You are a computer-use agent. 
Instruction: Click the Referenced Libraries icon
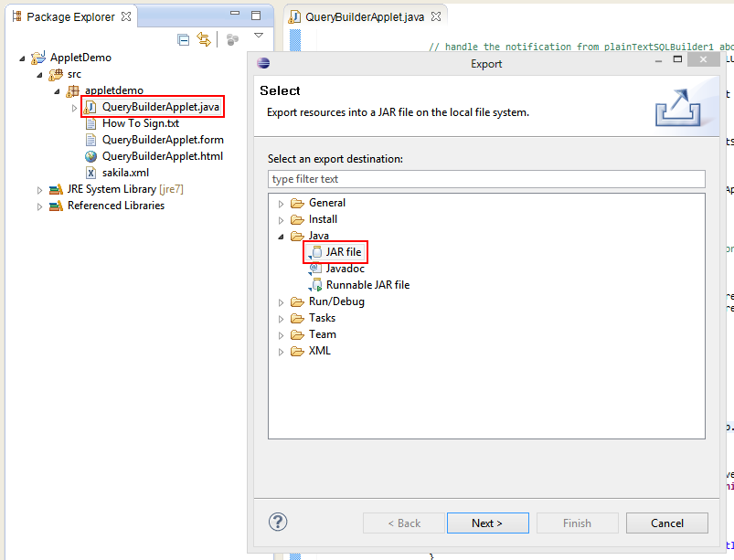pyautogui.click(x=56, y=206)
